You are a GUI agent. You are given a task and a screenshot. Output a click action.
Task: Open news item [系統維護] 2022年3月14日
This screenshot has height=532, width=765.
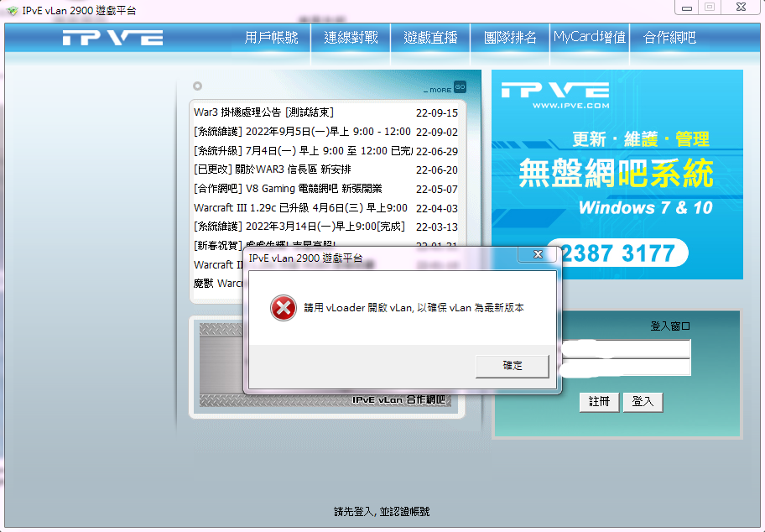(299, 227)
